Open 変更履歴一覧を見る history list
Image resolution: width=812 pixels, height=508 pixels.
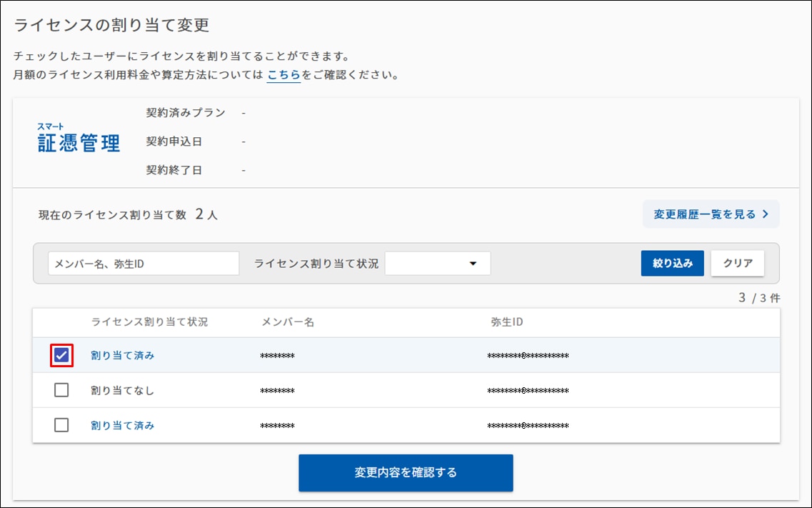[711, 214]
